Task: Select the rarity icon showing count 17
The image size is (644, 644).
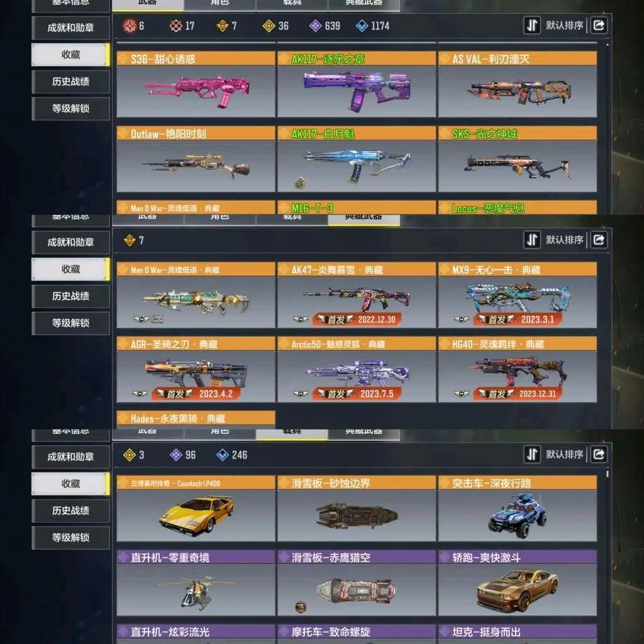Action: coord(176,26)
